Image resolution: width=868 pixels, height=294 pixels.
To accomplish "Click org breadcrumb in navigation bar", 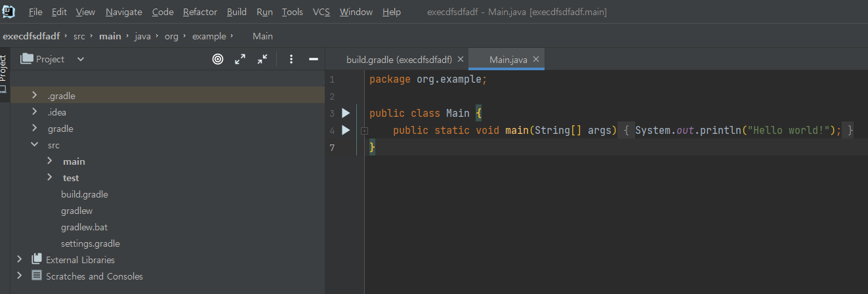I will click(171, 36).
